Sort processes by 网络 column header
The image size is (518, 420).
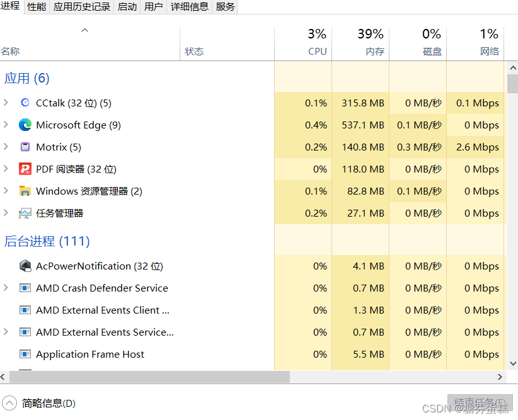pos(475,44)
